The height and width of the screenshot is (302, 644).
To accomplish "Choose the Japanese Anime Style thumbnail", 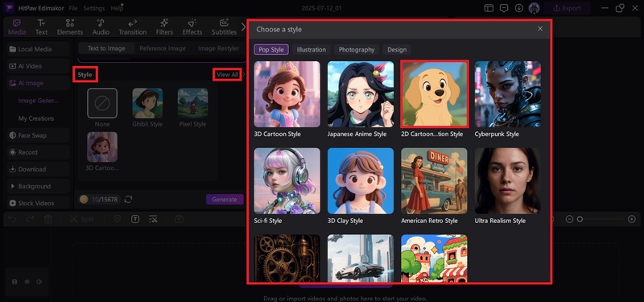I will click(x=360, y=94).
